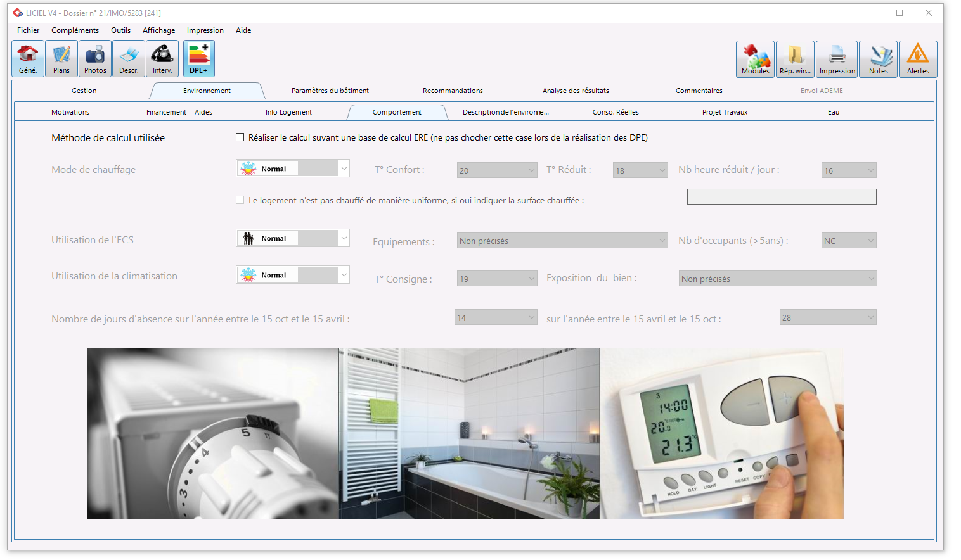Open Mode de chauffage Normal dropdown
Image resolution: width=961 pixels, height=560 pixels.
293,169
